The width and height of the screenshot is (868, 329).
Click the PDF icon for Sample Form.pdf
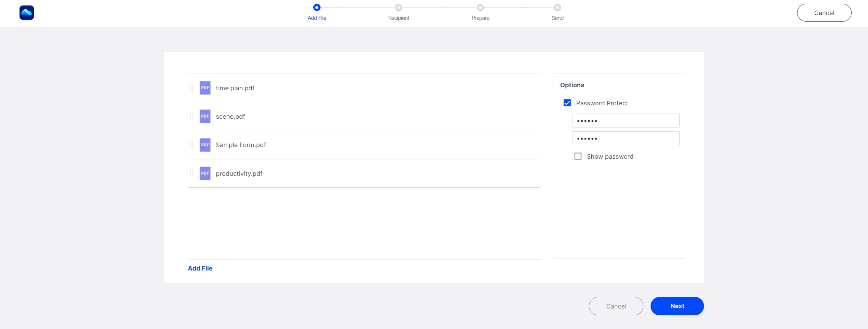(205, 145)
